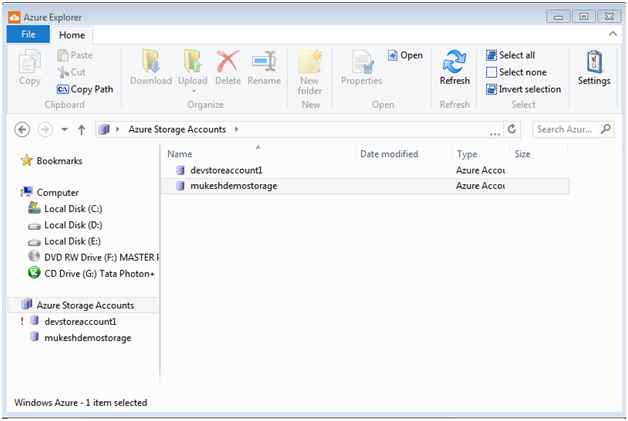Image resolution: width=628 pixels, height=421 pixels.
Task: Create a New folder from ribbon
Action: 310,72
